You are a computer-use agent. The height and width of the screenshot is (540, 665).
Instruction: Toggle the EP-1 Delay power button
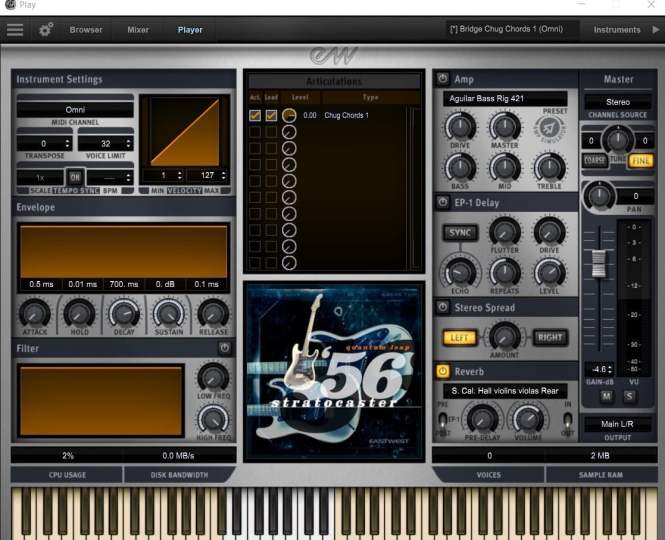[x=443, y=202]
